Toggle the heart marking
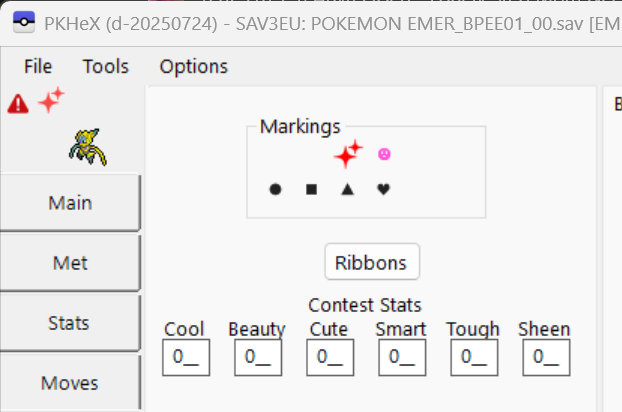Screen dimensions: 622x412 pos(383,188)
